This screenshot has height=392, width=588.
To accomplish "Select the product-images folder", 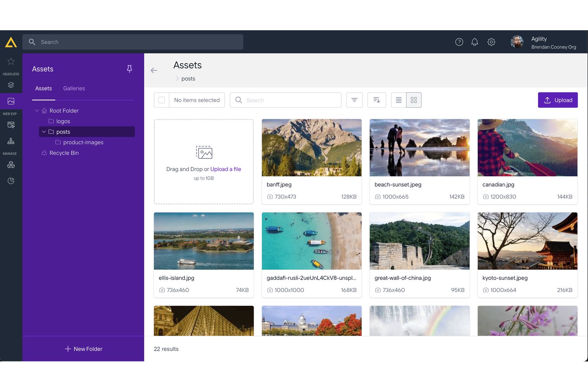I will [83, 142].
